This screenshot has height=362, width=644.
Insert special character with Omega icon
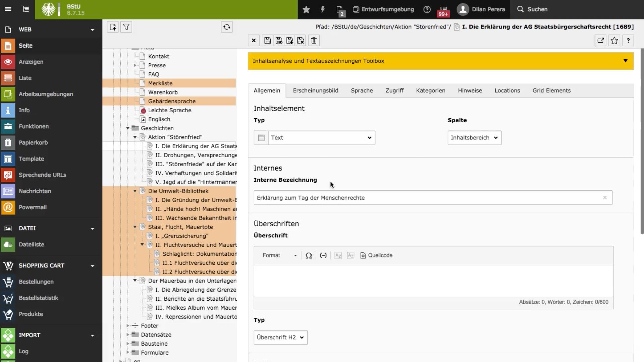click(x=309, y=255)
